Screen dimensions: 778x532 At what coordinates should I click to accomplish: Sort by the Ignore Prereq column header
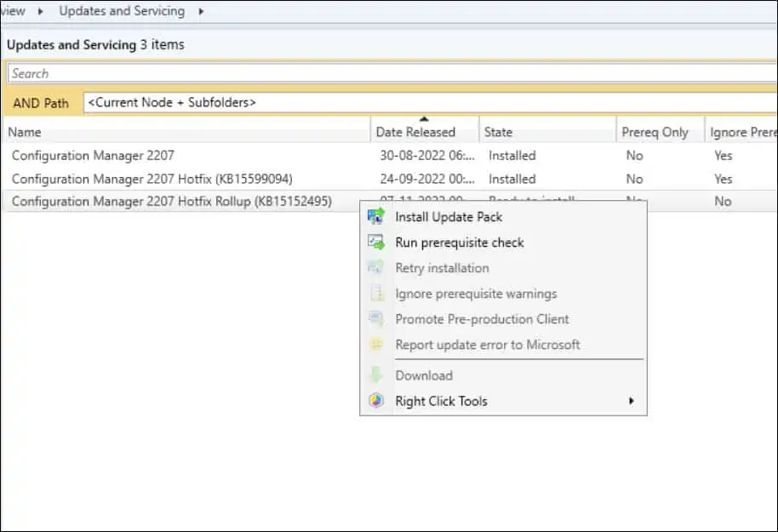tap(741, 132)
